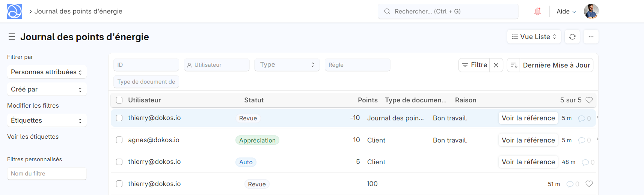The height and width of the screenshot is (195, 644).
Task: Clear filters with the X button
Action: 496,65
